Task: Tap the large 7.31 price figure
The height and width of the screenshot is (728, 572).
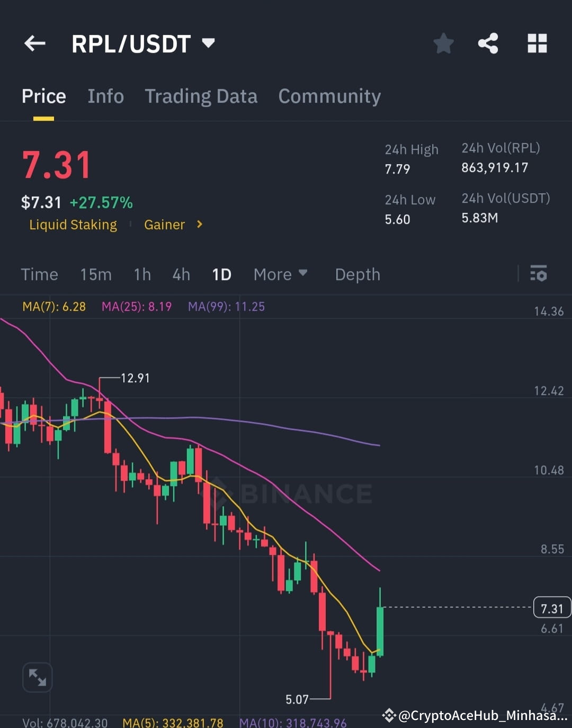Action: click(57, 165)
